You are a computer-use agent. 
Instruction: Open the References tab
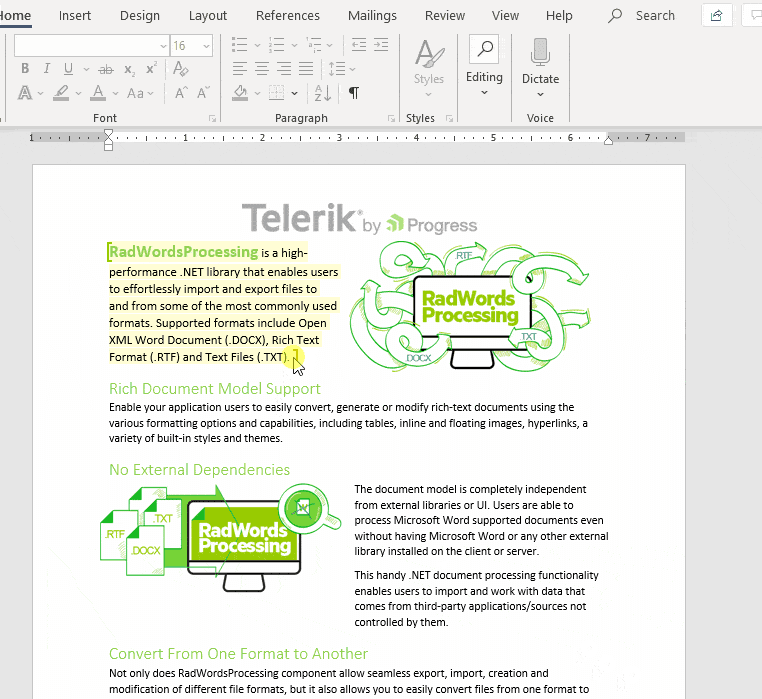coord(288,16)
